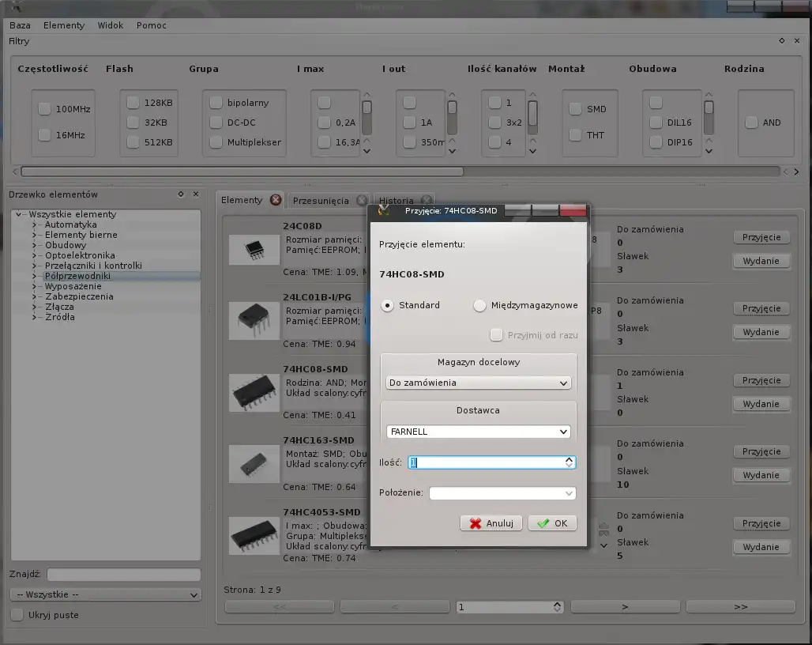
Task: Open the Baza menu
Action: pyautogui.click(x=20, y=25)
